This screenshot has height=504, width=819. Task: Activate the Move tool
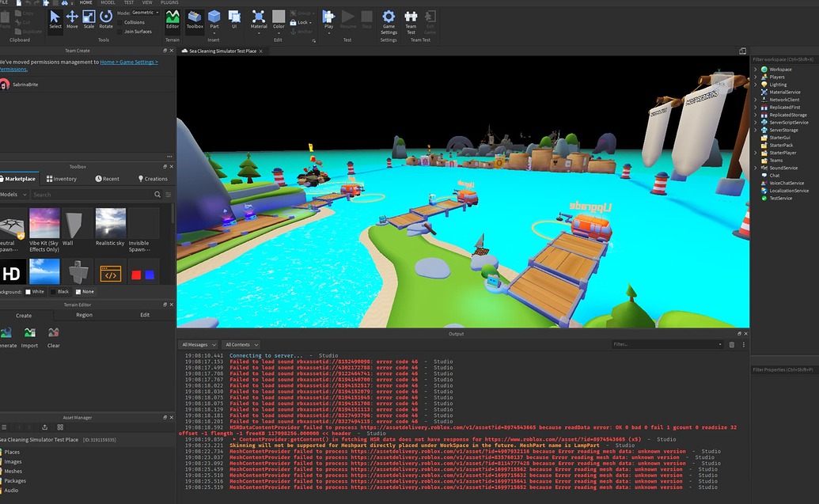click(x=72, y=20)
